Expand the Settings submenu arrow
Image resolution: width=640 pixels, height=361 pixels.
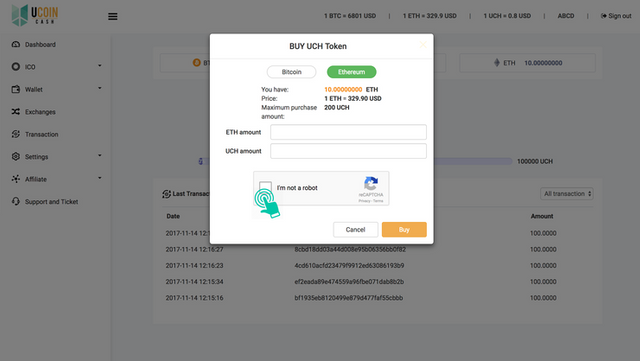point(100,156)
